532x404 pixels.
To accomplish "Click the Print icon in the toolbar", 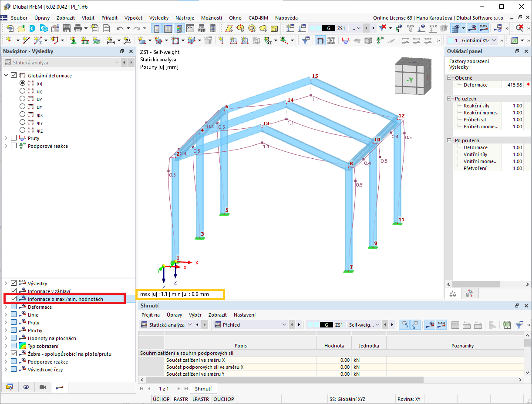I will pyautogui.click(x=78, y=28).
